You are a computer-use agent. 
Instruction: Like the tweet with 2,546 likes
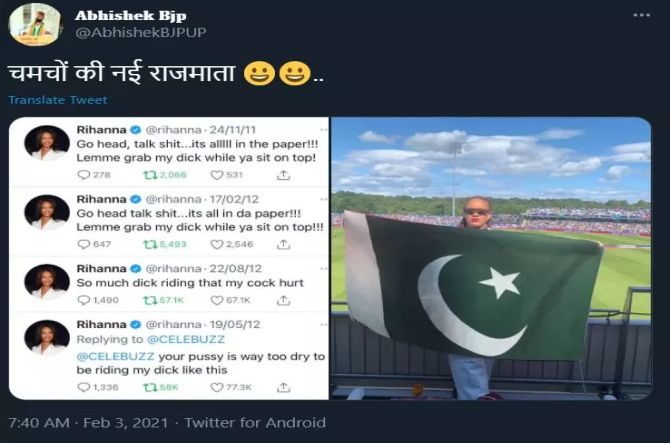217,244
